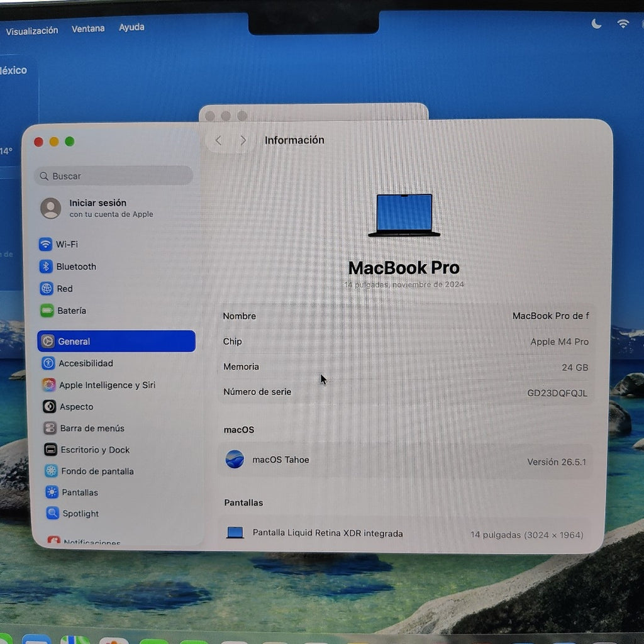644x644 pixels.
Task: Open Escritorio y Dock settings
Action: tap(87, 450)
